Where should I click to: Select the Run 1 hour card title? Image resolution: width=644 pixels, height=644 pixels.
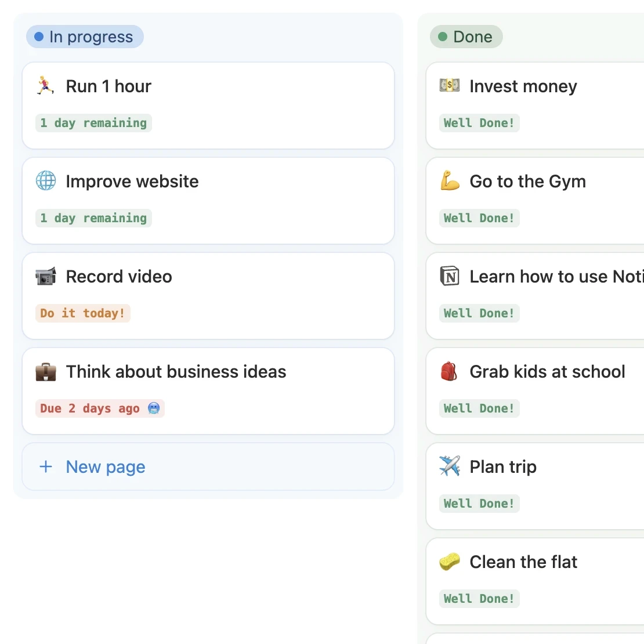click(108, 86)
